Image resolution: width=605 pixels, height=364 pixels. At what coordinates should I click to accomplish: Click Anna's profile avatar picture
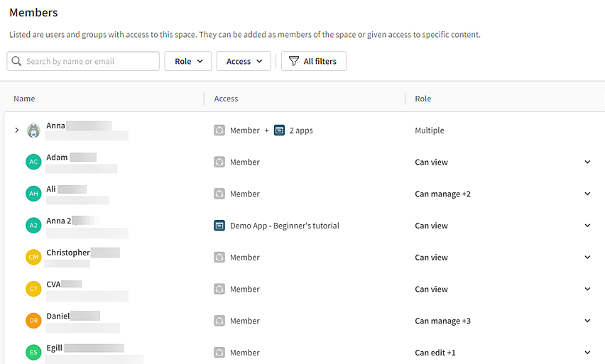click(33, 131)
